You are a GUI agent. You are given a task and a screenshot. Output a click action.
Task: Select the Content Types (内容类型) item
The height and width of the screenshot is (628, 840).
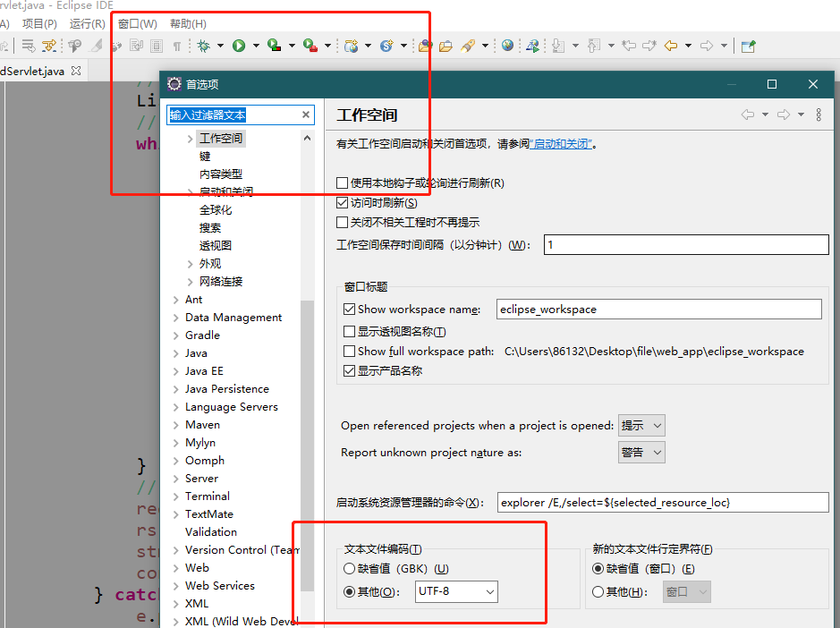221,174
